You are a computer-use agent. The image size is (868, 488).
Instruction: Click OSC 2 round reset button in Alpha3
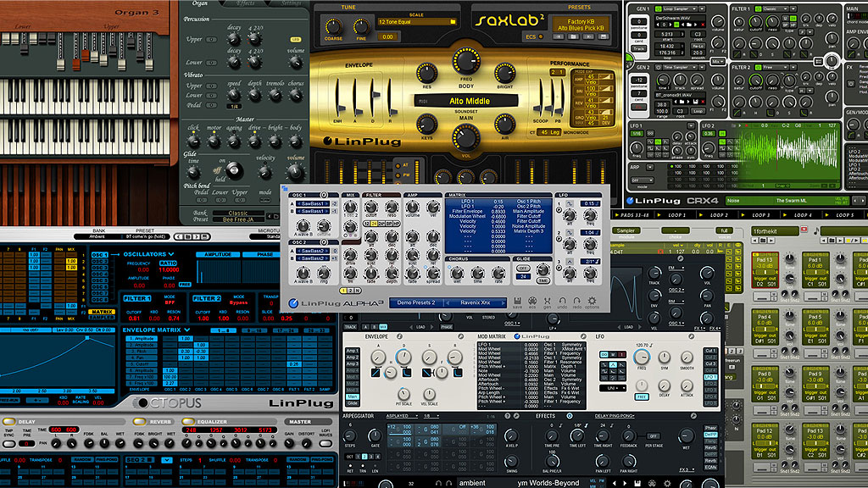tap(324, 241)
